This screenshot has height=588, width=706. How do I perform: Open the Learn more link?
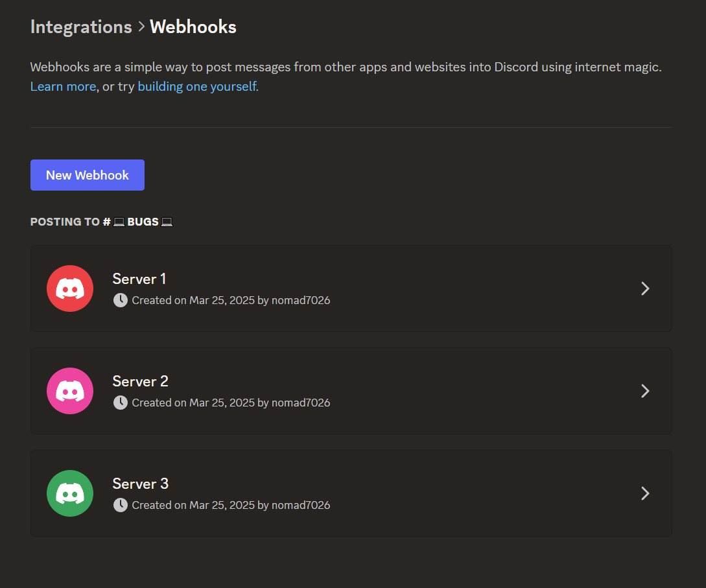(x=63, y=86)
